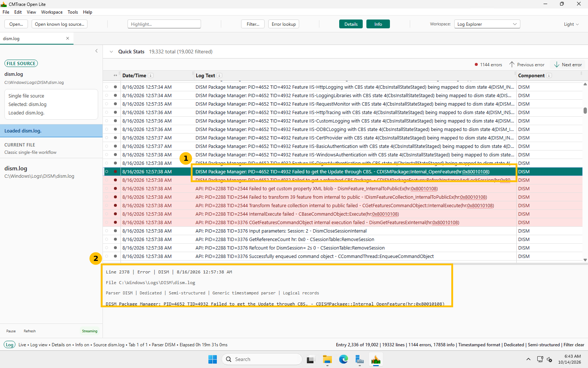Click the auto-fit column width arrows icon
Image resolution: width=588 pixels, height=368 pixels.
click(115, 75)
